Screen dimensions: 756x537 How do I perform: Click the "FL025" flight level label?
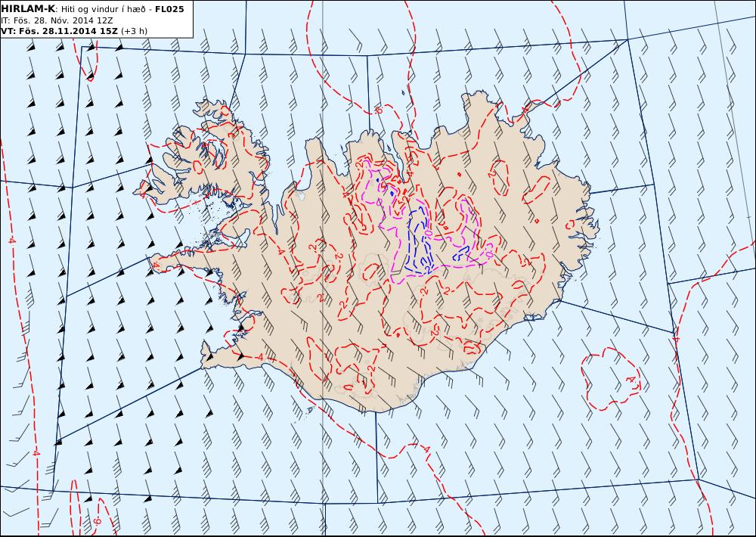coord(169,9)
